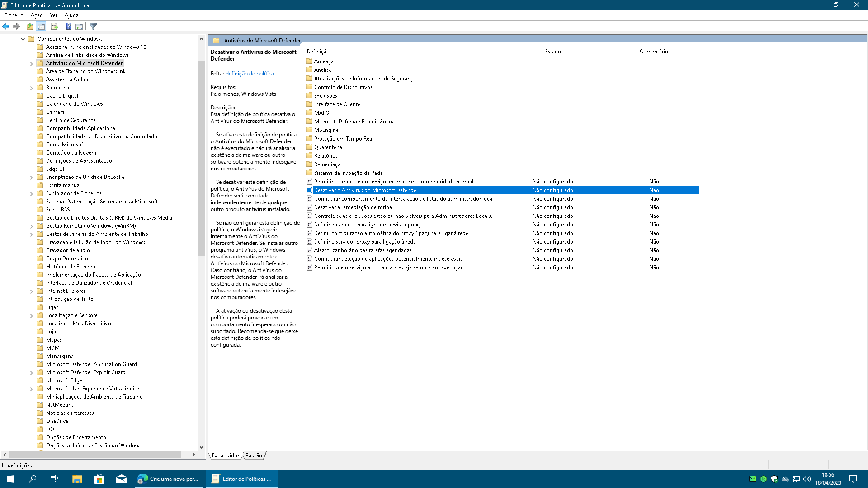Click the Quarentena folder icon

309,147
